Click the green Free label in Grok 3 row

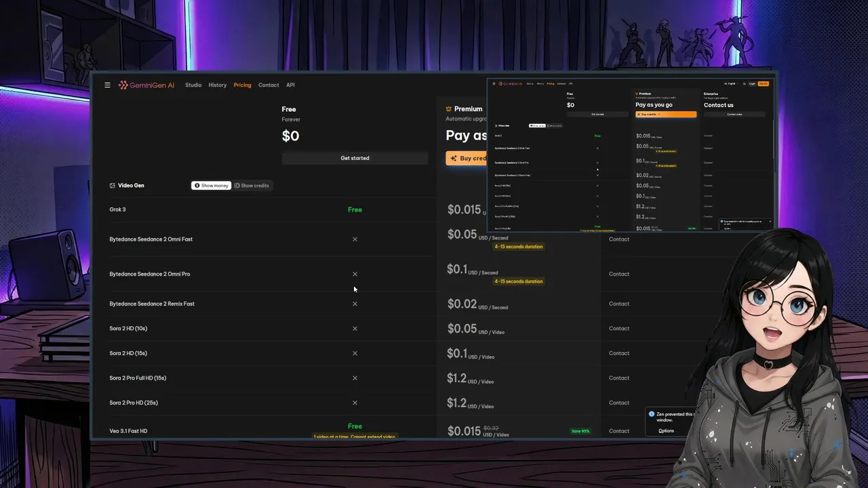tap(355, 209)
